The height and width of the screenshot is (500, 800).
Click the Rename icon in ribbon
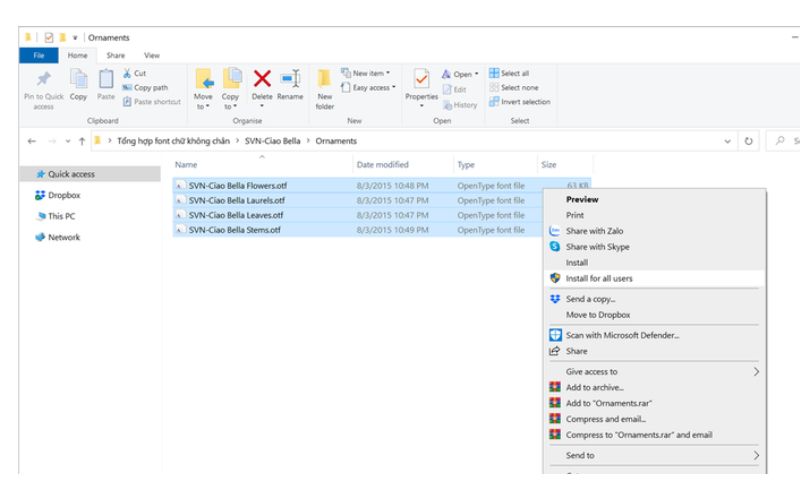pyautogui.click(x=290, y=79)
